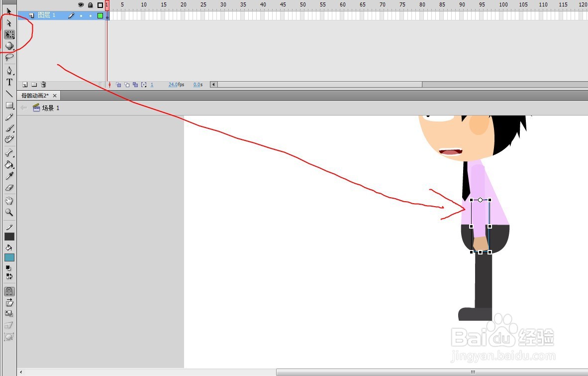Click the character's black boot

click(476, 314)
